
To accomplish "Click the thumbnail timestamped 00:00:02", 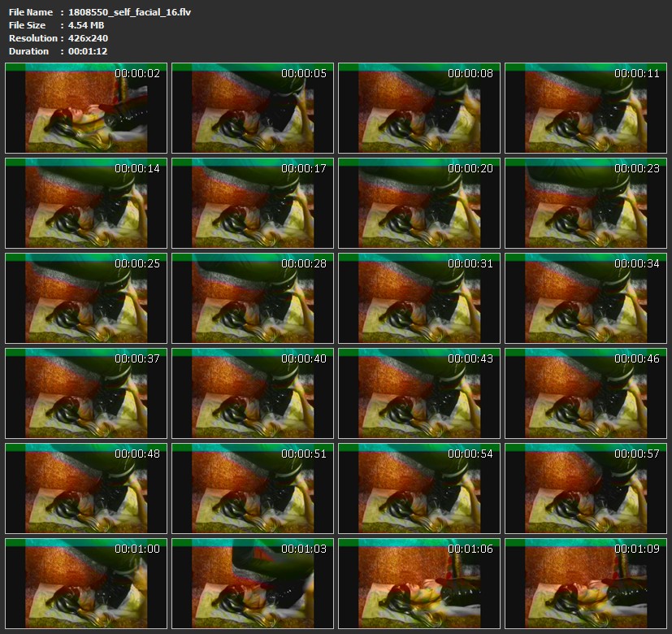I will [x=86, y=108].
